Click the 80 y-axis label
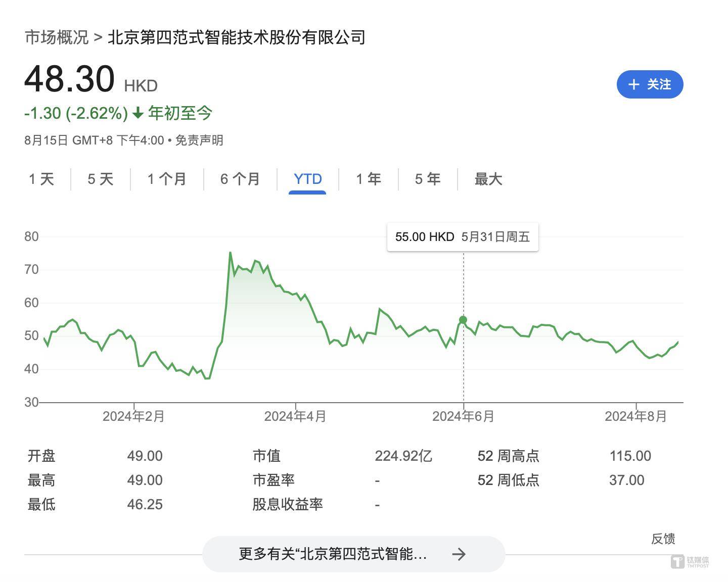Viewport: 728px width, 582px height. (x=31, y=236)
